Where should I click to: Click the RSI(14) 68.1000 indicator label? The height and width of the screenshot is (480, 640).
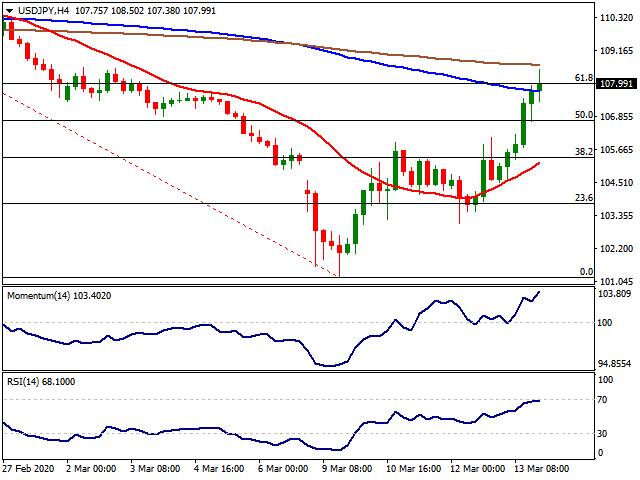[41, 382]
